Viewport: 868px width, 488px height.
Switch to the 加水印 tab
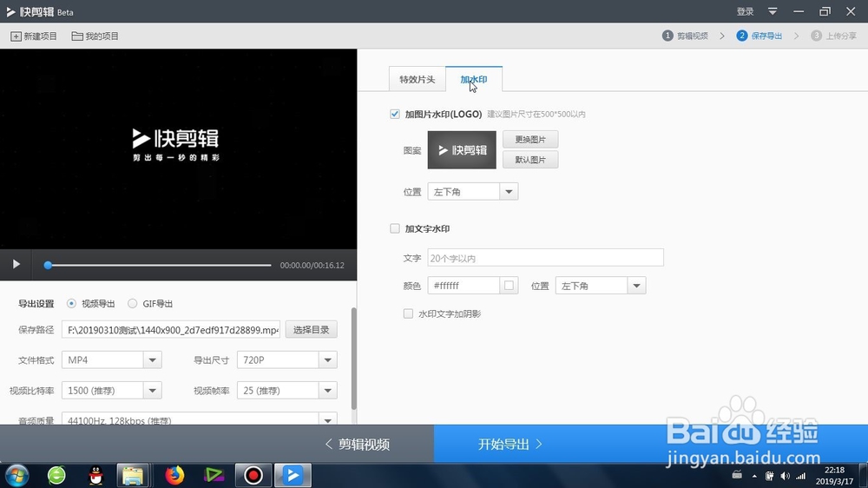(474, 79)
